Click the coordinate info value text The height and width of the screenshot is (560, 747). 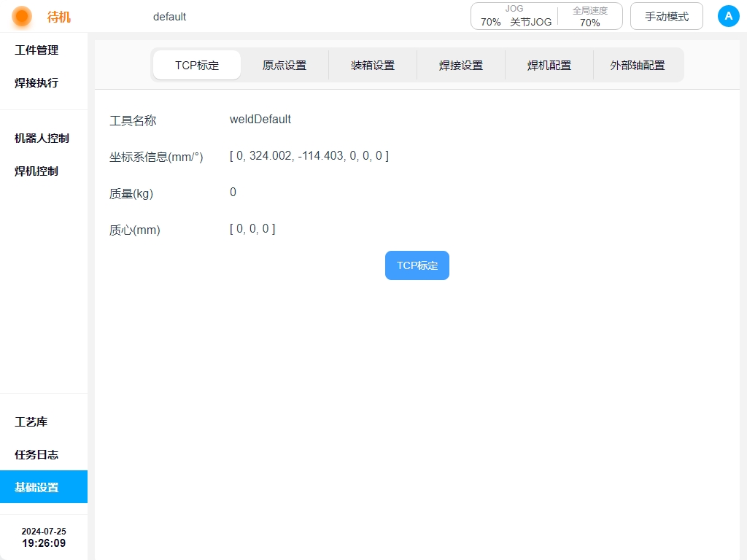pyautogui.click(x=309, y=156)
